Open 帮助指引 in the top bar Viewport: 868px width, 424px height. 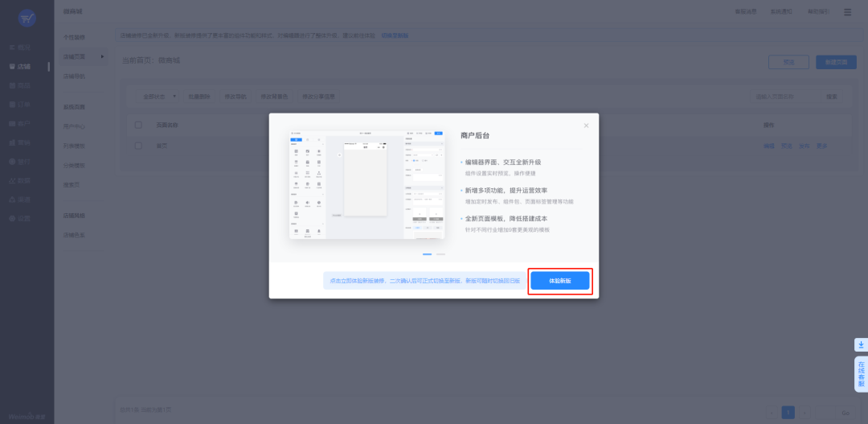point(818,11)
